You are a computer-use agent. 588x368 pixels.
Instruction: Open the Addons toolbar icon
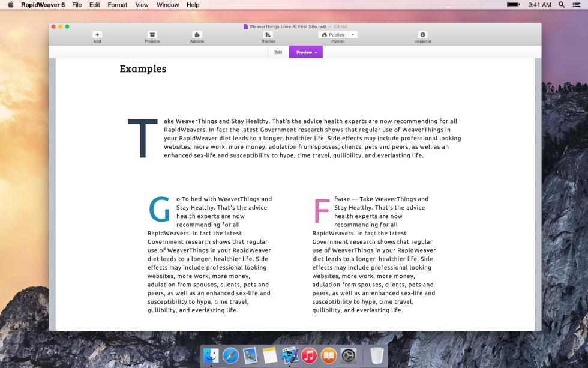coord(197,35)
